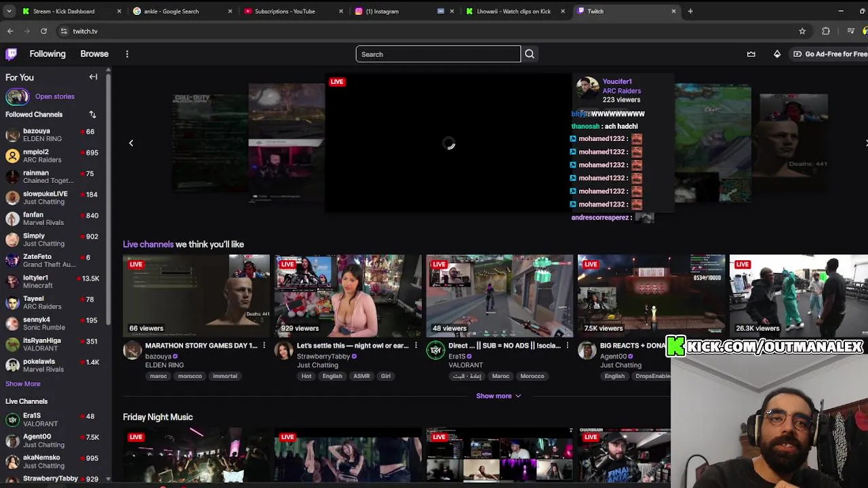Open bazouya ELDEN RING stream thumbnail
This screenshot has width=868, height=488.
pyautogui.click(x=196, y=296)
